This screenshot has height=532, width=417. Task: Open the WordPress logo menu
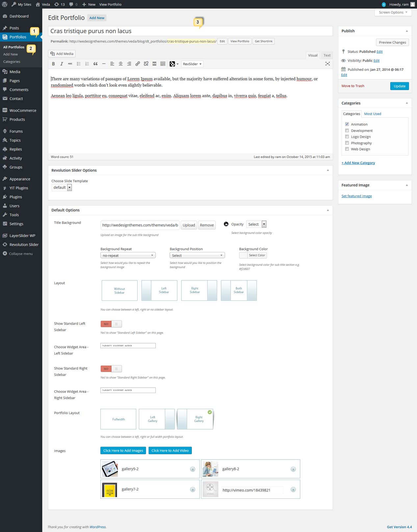tap(5, 4)
